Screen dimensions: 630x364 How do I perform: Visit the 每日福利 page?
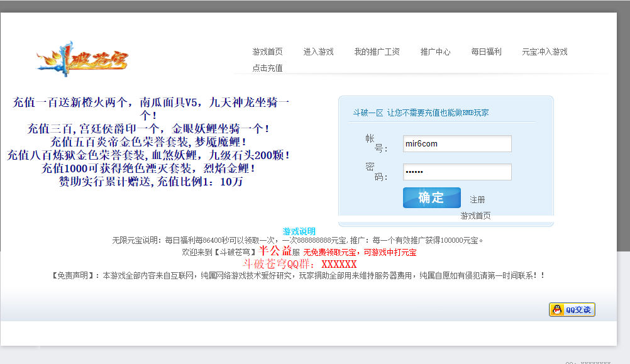(x=486, y=52)
